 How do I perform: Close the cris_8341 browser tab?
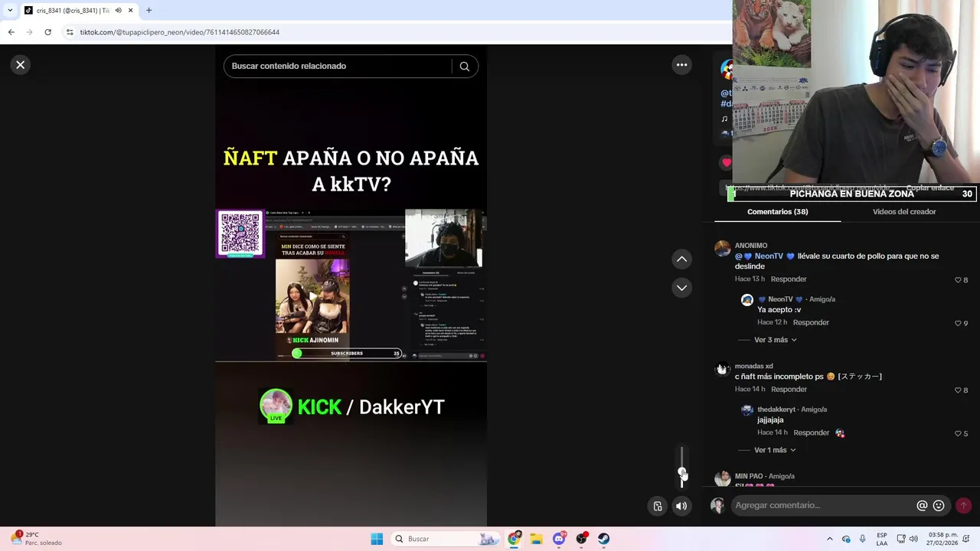coord(130,11)
